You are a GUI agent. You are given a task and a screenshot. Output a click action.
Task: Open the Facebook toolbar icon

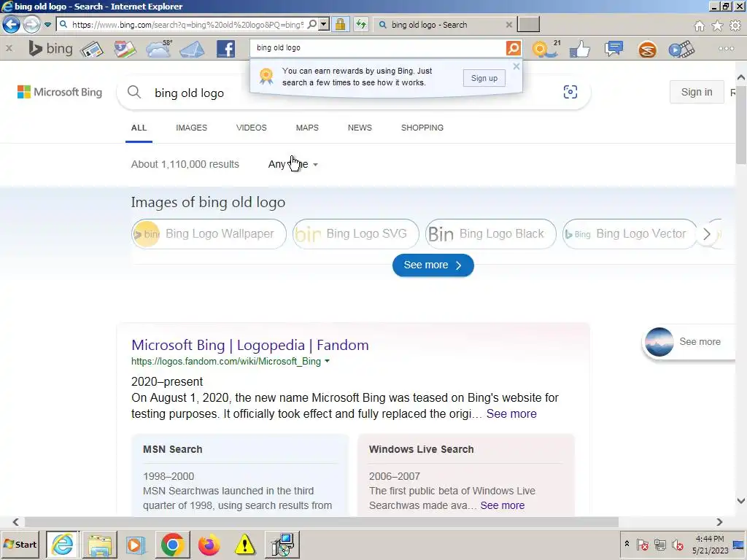tap(226, 49)
